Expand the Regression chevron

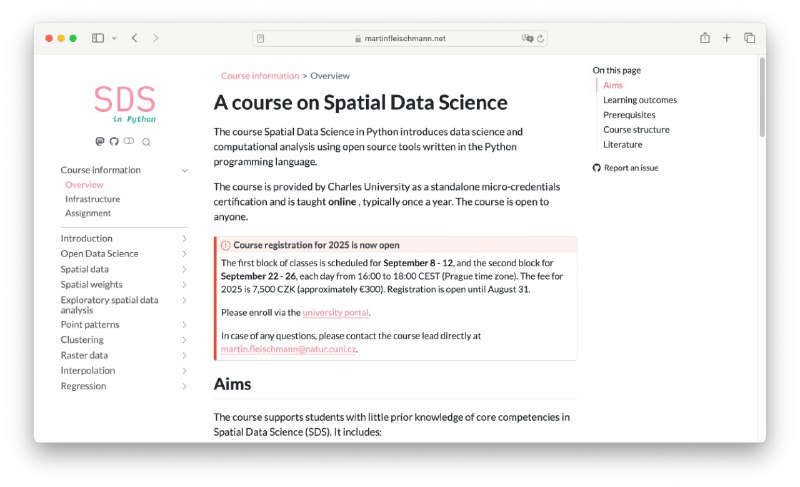click(185, 387)
